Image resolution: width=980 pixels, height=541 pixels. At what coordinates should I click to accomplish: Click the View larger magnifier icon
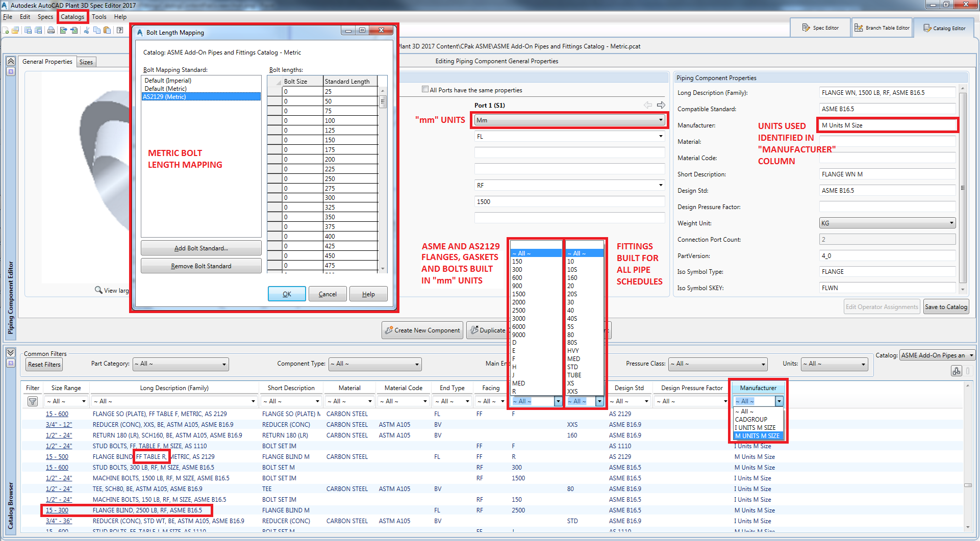point(98,290)
